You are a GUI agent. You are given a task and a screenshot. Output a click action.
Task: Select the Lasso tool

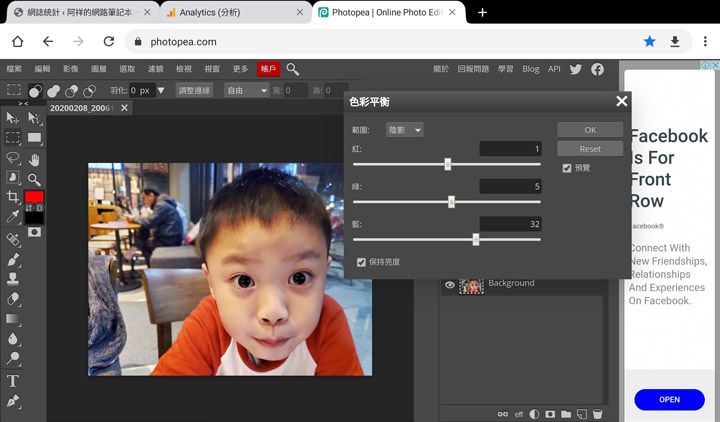tap(13, 159)
